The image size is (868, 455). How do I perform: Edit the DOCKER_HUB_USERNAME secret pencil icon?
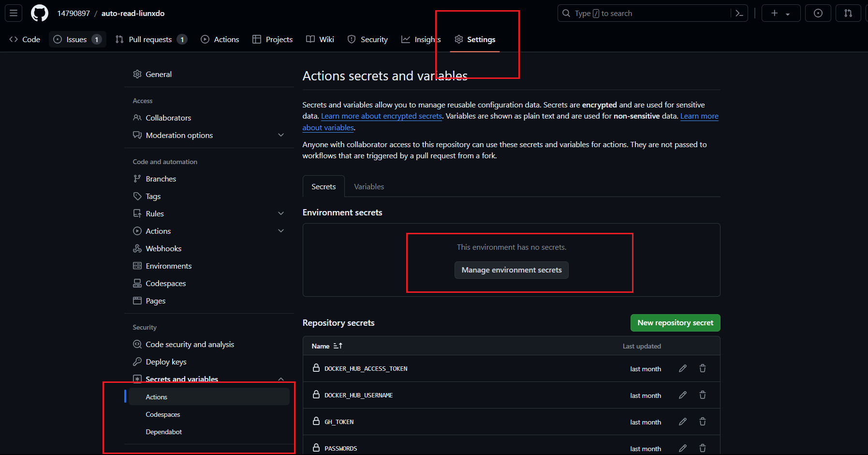pos(683,395)
